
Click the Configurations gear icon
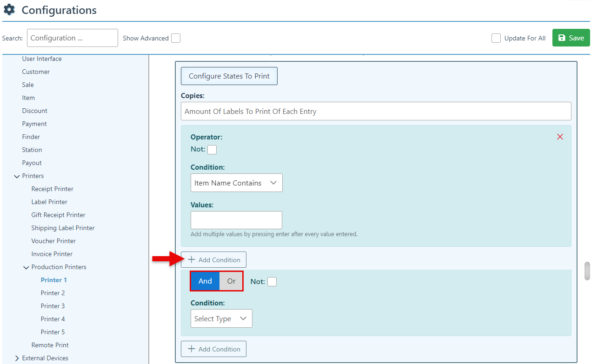[9, 10]
